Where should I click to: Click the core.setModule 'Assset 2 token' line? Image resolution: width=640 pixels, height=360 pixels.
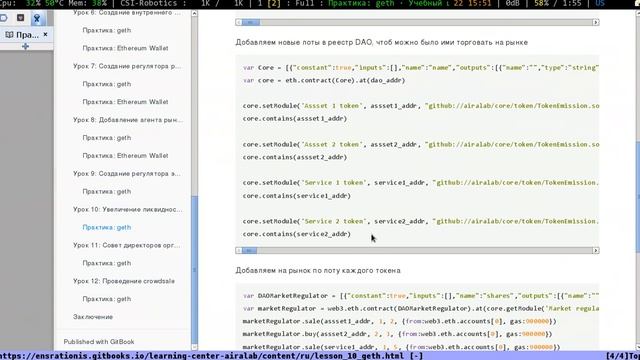tap(420, 144)
